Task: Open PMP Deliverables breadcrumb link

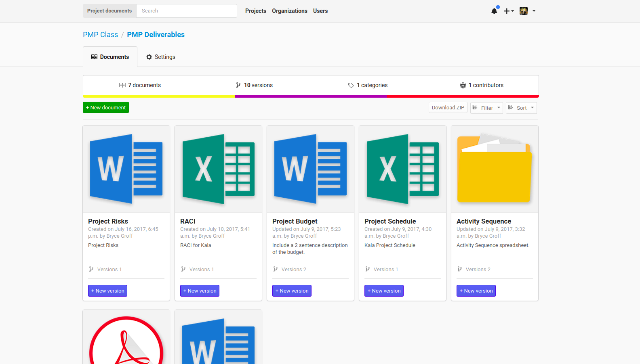Action: [x=156, y=35]
